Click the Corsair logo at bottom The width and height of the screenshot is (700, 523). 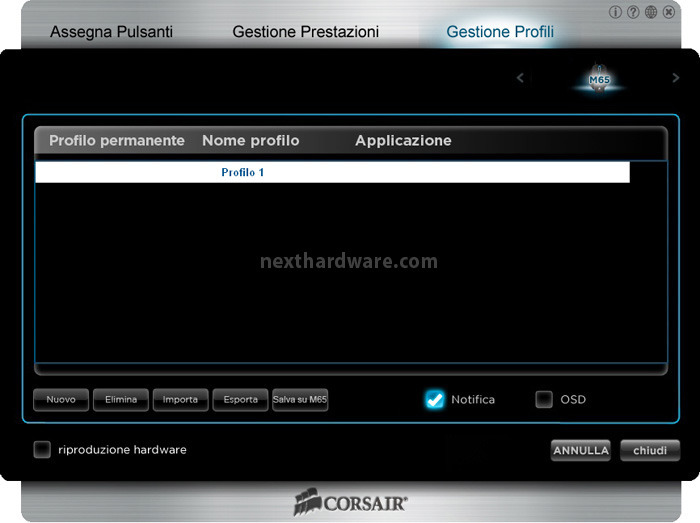pyautogui.click(x=350, y=502)
